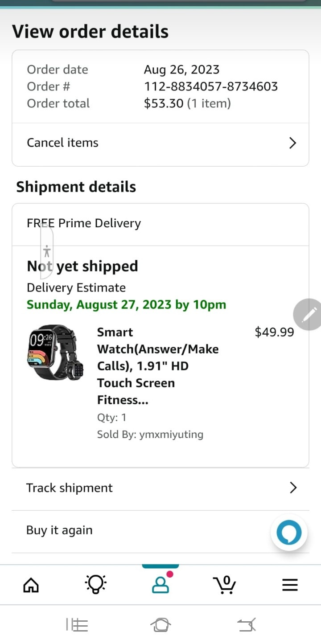
Task: Open the account profile icon
Action: click(160, 584)
